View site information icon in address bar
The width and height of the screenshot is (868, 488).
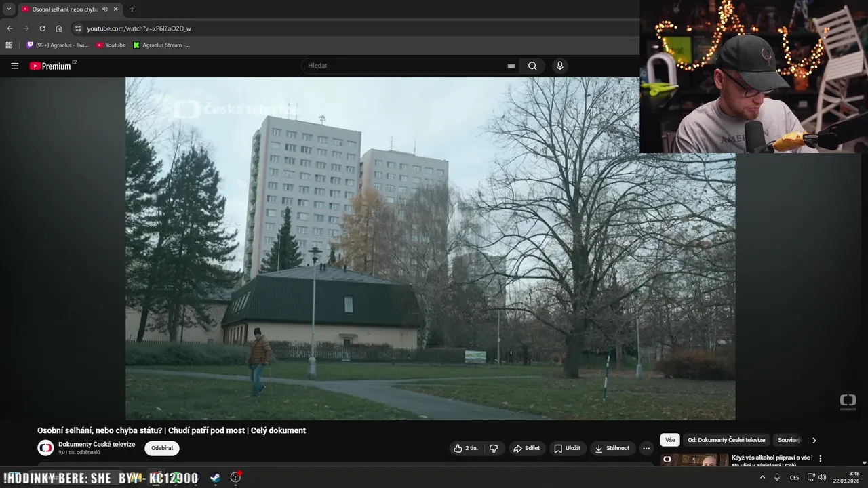(78, 28)
